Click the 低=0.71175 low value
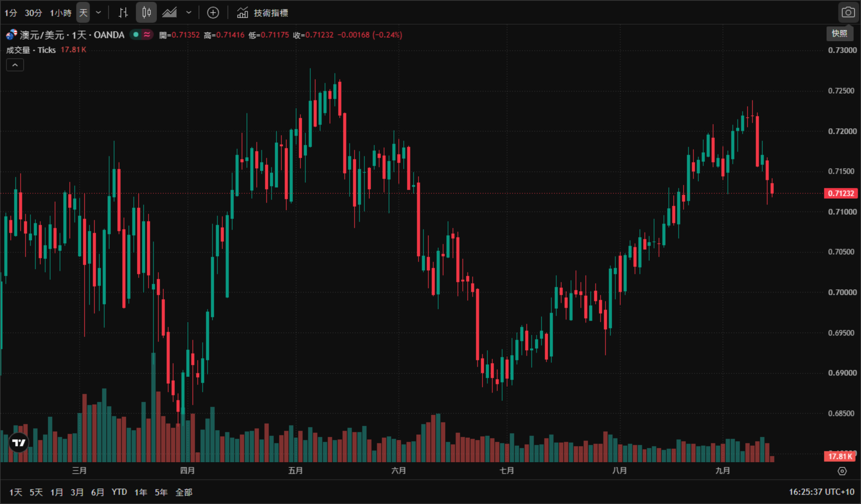 (268, 35)
